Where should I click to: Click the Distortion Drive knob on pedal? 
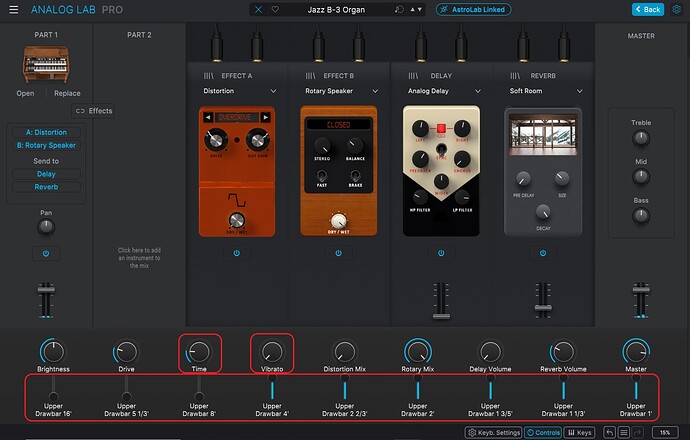click(216, 140)
